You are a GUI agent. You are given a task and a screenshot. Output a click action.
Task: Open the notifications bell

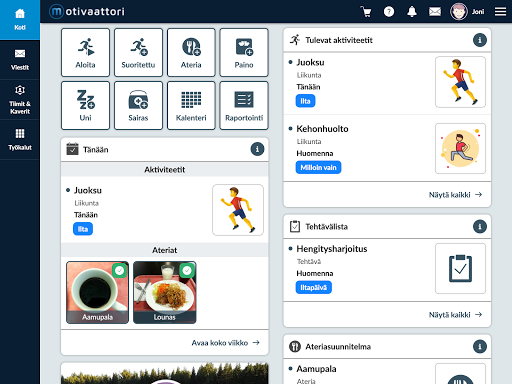pos(412,12)
